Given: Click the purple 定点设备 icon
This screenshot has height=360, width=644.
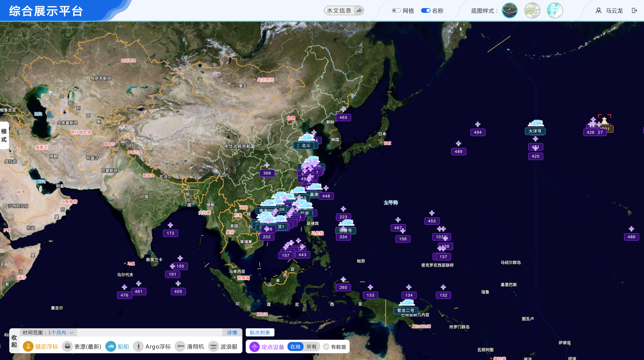Looking at the screenshot, I should pyautogui.click(x=255, y=347).
